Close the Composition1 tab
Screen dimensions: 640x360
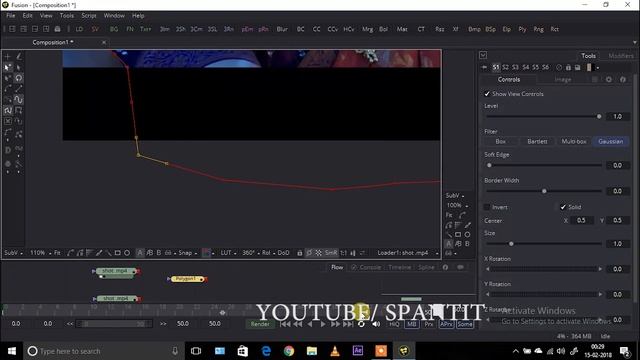[x=104, y=42]
